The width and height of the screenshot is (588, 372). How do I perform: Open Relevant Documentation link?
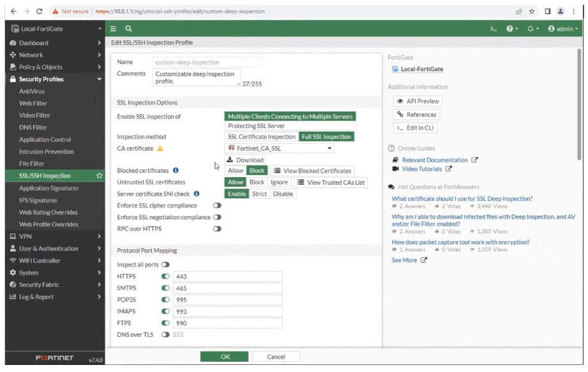point(435,160)
